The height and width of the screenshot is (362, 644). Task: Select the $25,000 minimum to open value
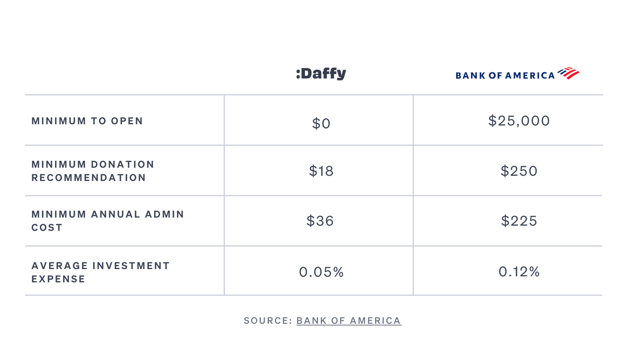coord(519,121)
